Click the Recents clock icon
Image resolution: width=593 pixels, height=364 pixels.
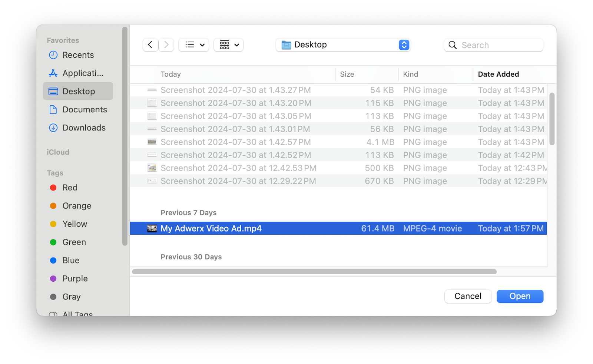coord(53,55)
